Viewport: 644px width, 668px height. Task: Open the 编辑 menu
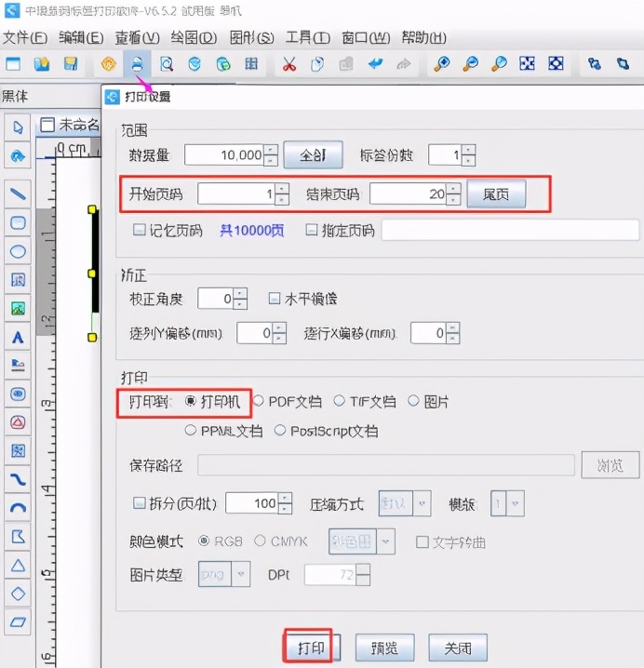click(81, 38)
